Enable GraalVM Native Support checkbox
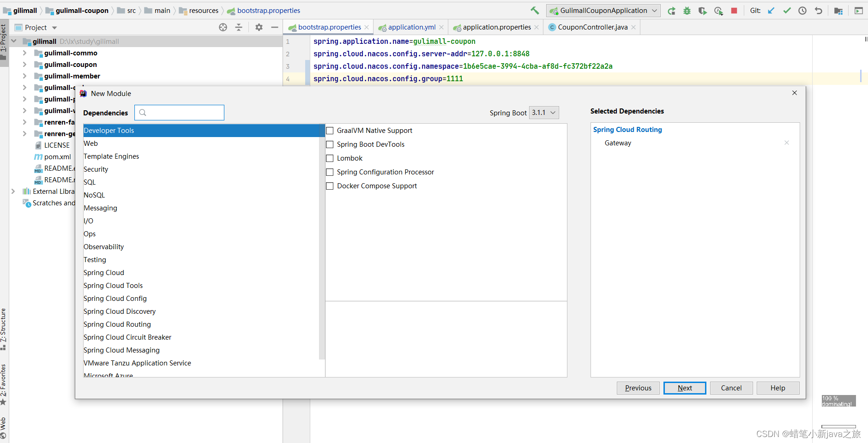Viewport: 868px width, 443px height. tap(330, 131)
